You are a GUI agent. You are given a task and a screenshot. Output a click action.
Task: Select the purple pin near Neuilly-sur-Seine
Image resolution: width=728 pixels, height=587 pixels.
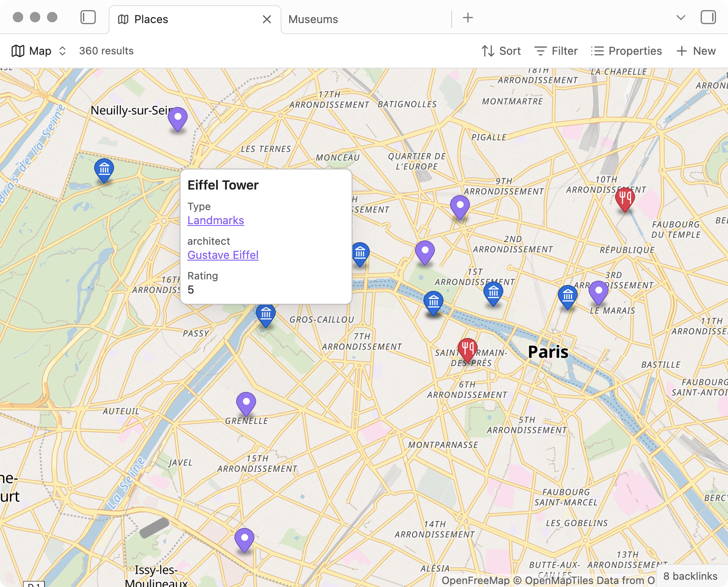point(178,118)
